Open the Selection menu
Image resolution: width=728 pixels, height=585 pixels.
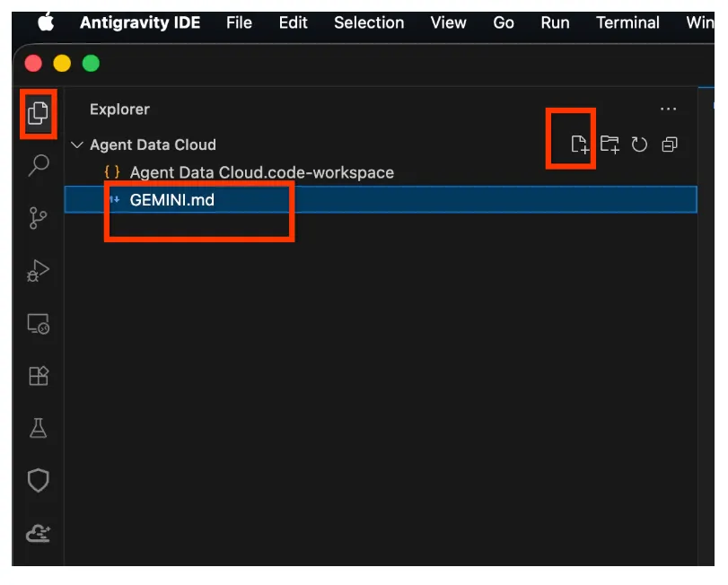coord(369,22)
